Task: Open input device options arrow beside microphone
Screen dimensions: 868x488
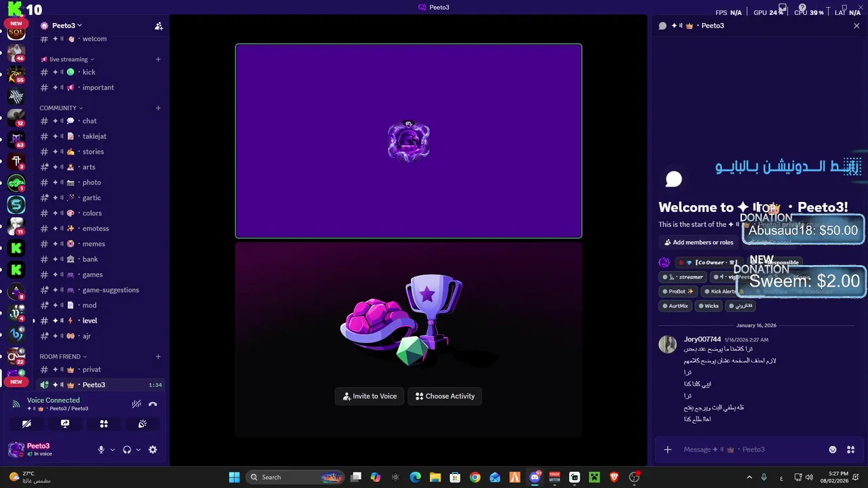Action: coord(113,449)
